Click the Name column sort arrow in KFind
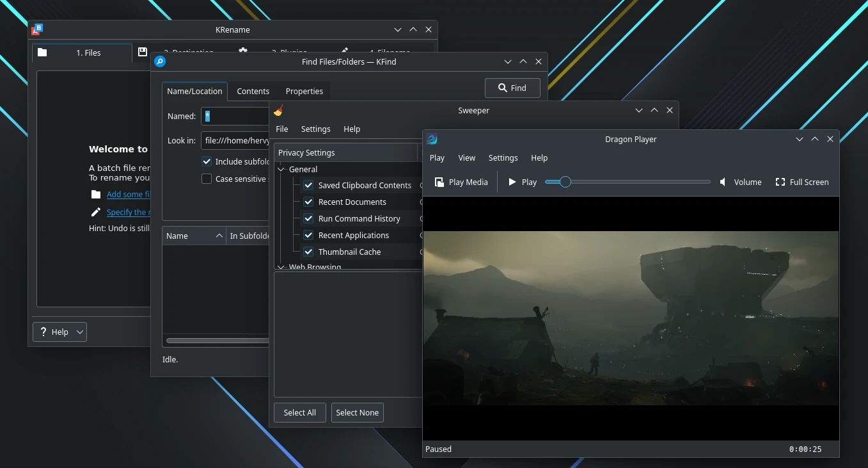868x468 pixels. pyautogui.click(x=219, y=236)
